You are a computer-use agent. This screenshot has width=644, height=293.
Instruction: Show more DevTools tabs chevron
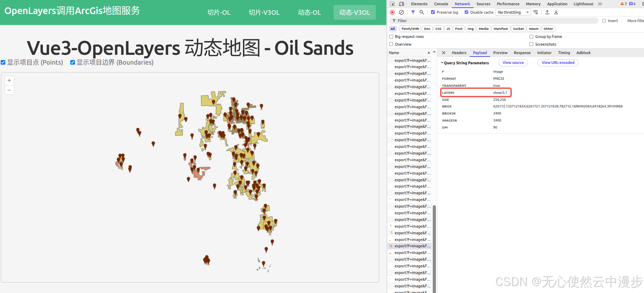click(600, 4)
